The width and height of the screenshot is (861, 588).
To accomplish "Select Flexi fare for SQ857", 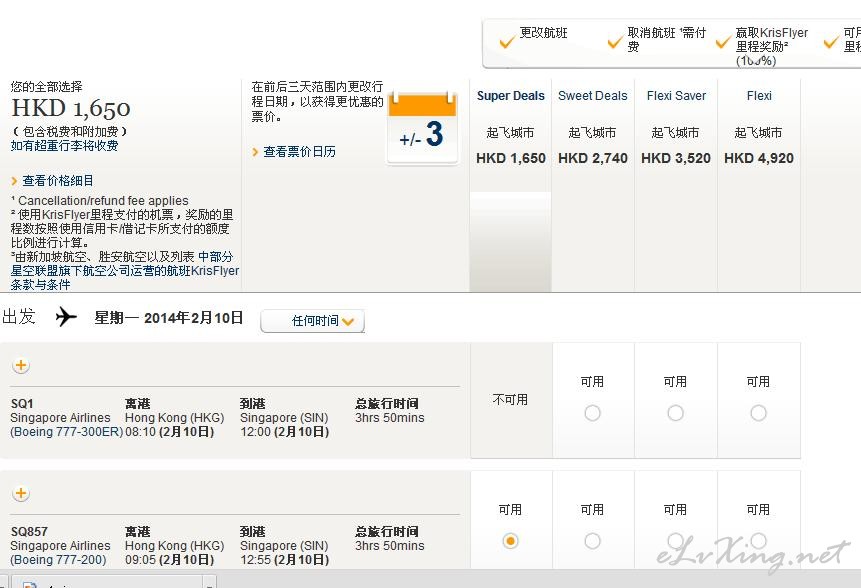I will click(x=758, y=541).
